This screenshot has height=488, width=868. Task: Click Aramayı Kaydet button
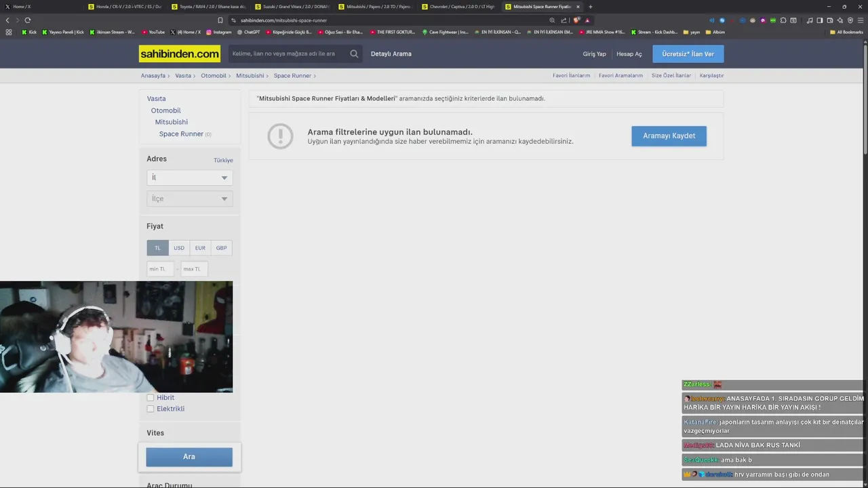[x=669, y=136]
